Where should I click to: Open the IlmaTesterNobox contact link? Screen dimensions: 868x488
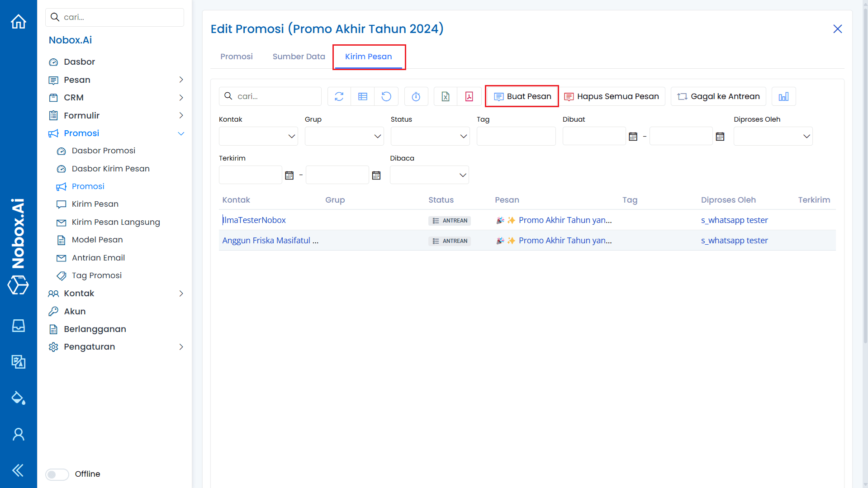(x=254, y=220)
